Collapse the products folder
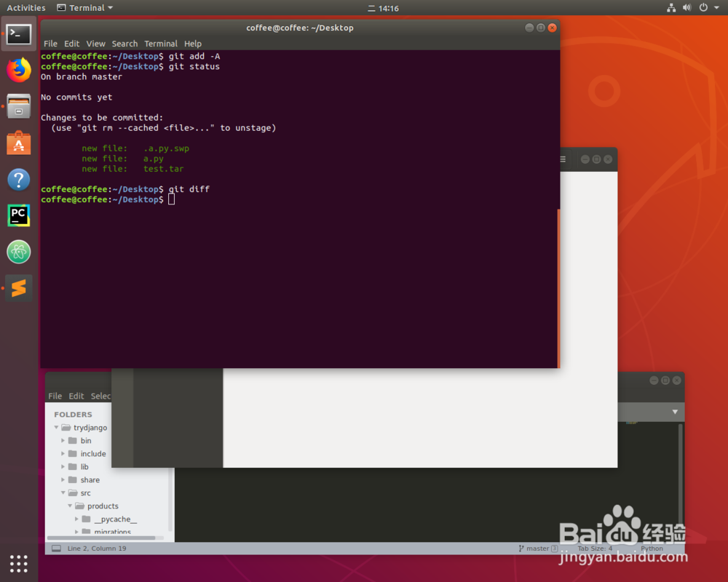This screenshot has width=728, height=582. (70, 506)
